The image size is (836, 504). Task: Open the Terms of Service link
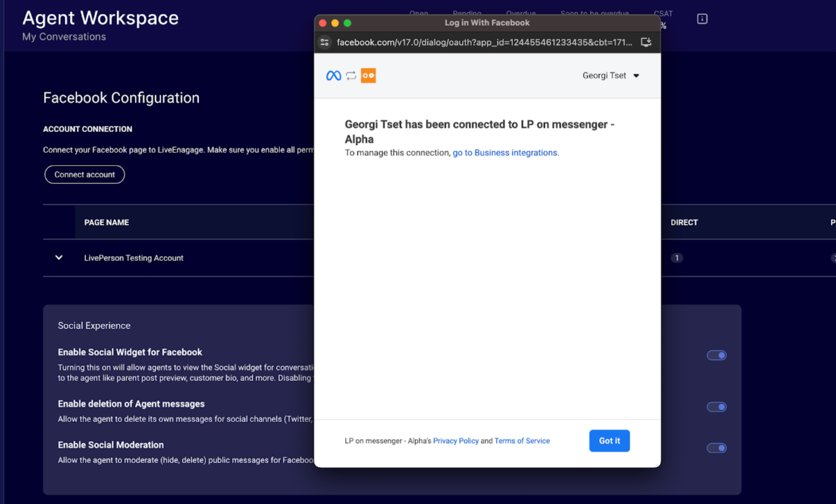tap(522, 441)
